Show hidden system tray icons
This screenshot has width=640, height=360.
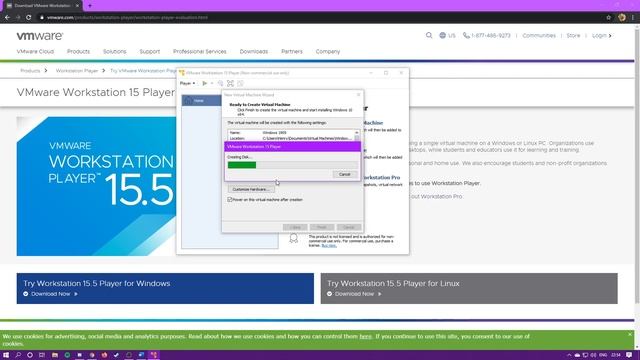569,355
